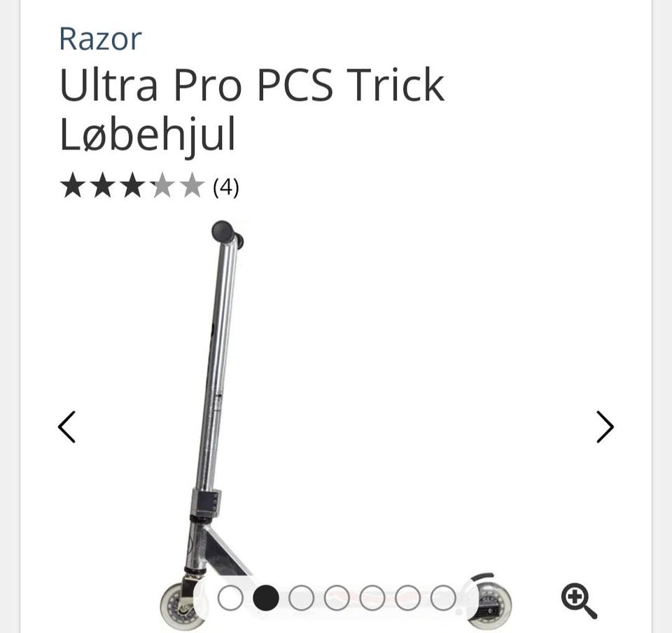
Task: Select the seventh carousel dot
Action: [443, 598]
